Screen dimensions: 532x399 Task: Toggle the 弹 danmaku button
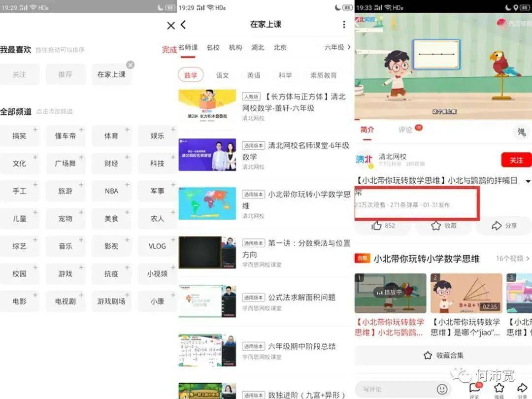pos(522,132)
